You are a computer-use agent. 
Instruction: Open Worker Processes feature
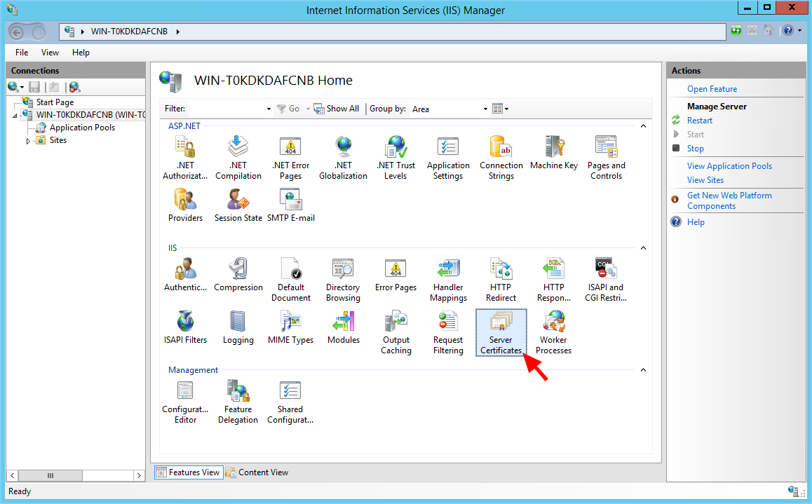click(x=553, y=333)
